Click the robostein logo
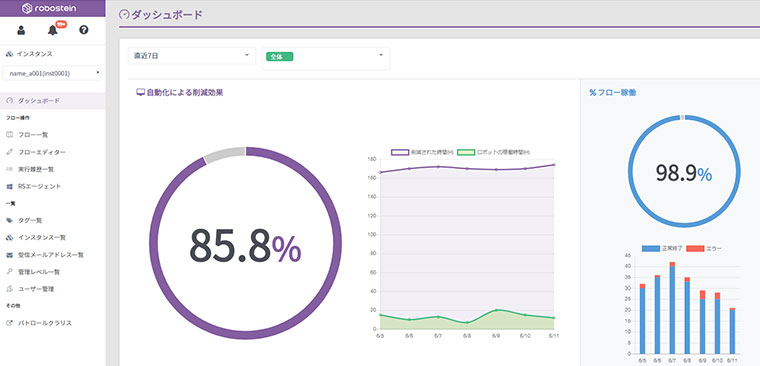 pyautogui.click(x=52, y=8)
